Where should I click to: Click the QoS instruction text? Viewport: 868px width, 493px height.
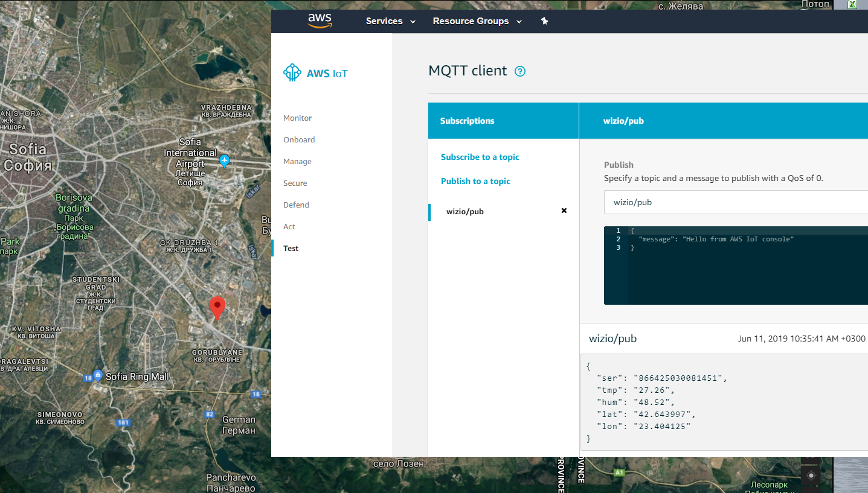pyautogui.click(x=713, y=178)
